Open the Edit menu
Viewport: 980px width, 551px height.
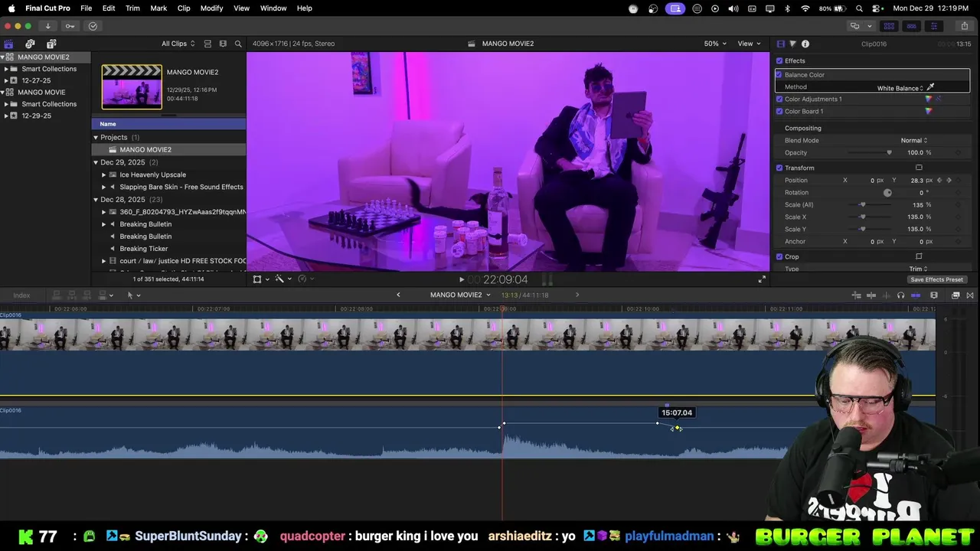109,8
